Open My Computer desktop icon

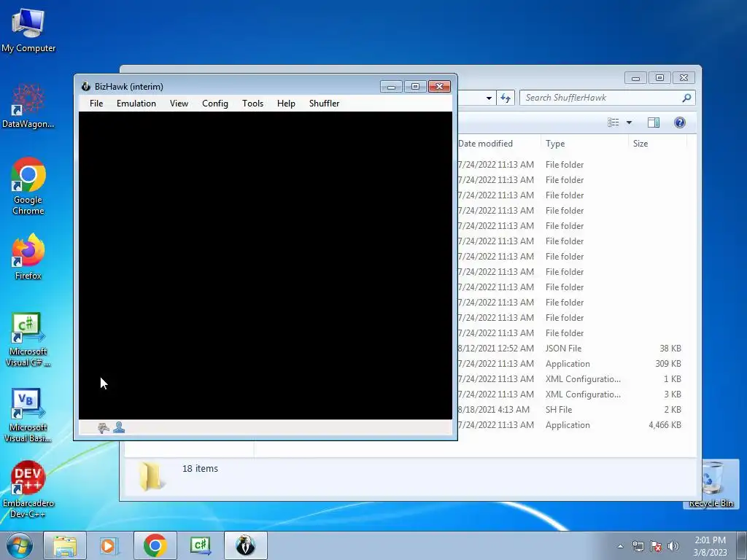[28, 30]
